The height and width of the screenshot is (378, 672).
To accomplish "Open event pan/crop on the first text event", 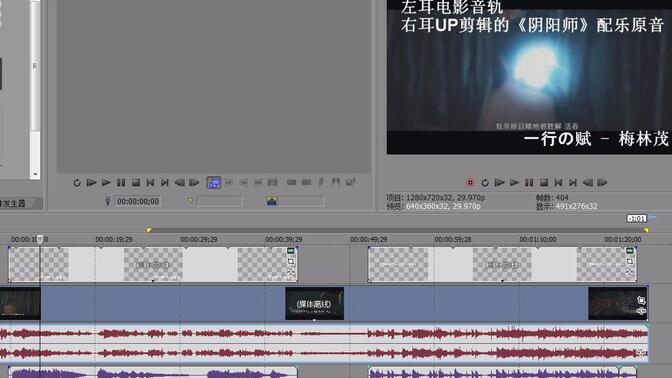I will click(x=291, y=261).
